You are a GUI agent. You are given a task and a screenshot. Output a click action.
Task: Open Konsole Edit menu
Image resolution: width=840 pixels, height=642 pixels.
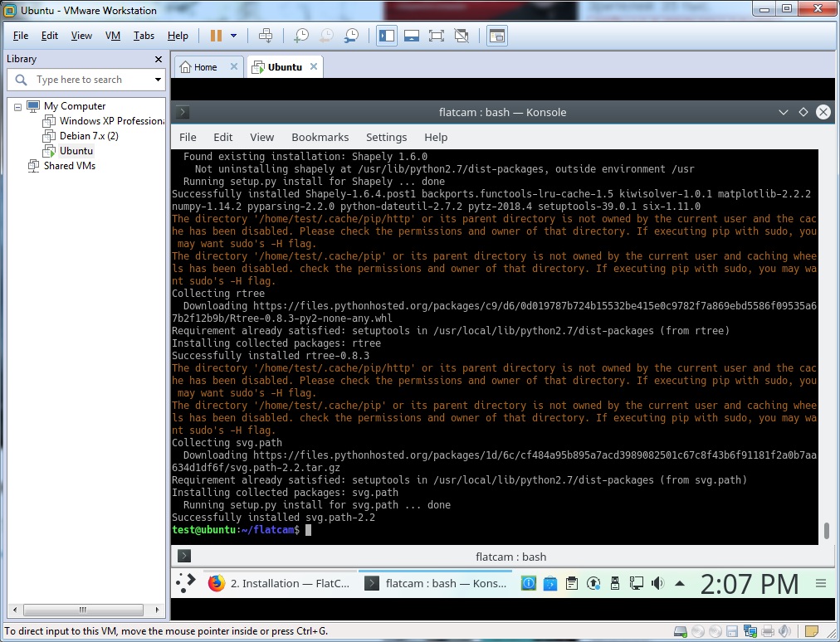pyautogui.click(x=222, y=137)
